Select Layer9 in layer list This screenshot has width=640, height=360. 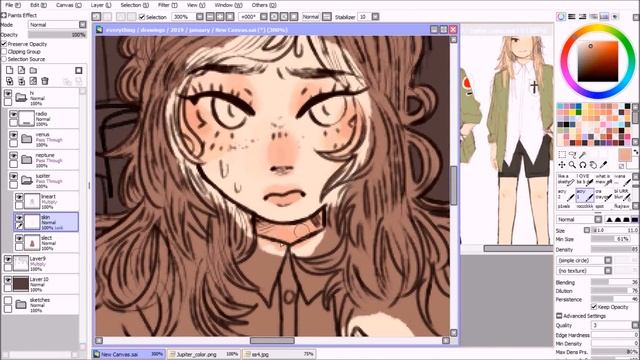[40, 263]
